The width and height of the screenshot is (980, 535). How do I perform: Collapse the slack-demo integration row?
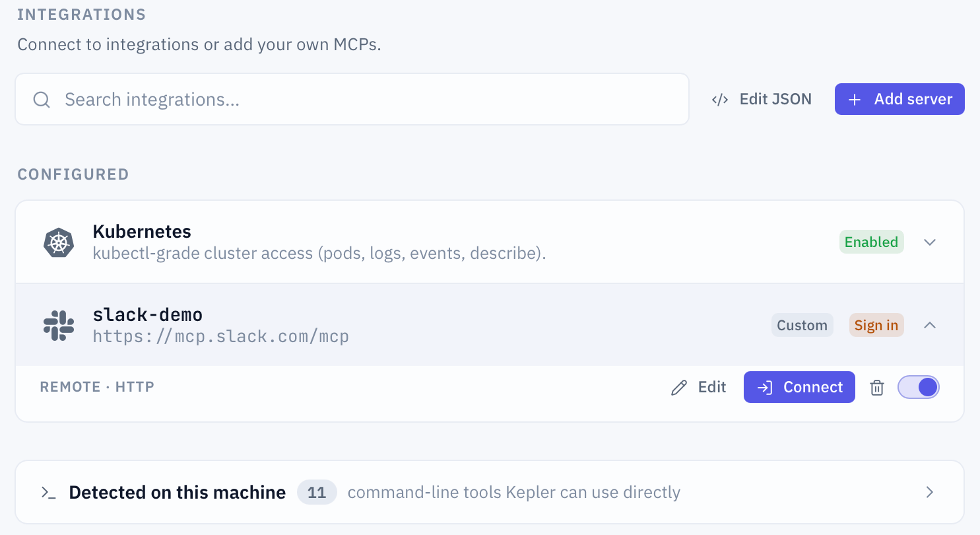(930, 325)
